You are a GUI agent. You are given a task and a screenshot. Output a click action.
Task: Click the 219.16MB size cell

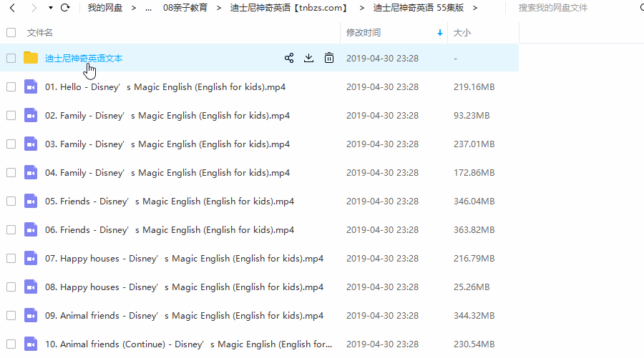point(474,87)
